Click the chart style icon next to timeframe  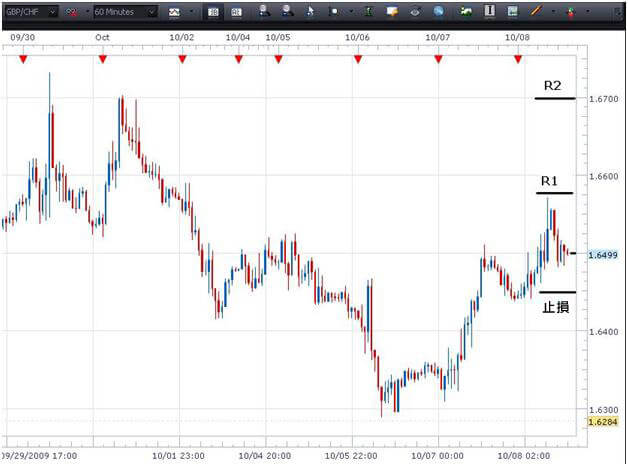[175, 12]
